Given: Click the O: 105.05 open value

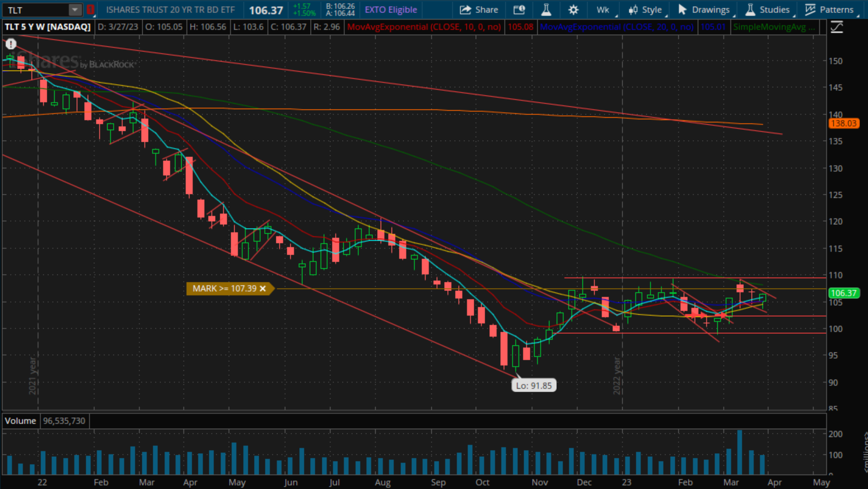Looking at the screenshot, I should 164,27.
